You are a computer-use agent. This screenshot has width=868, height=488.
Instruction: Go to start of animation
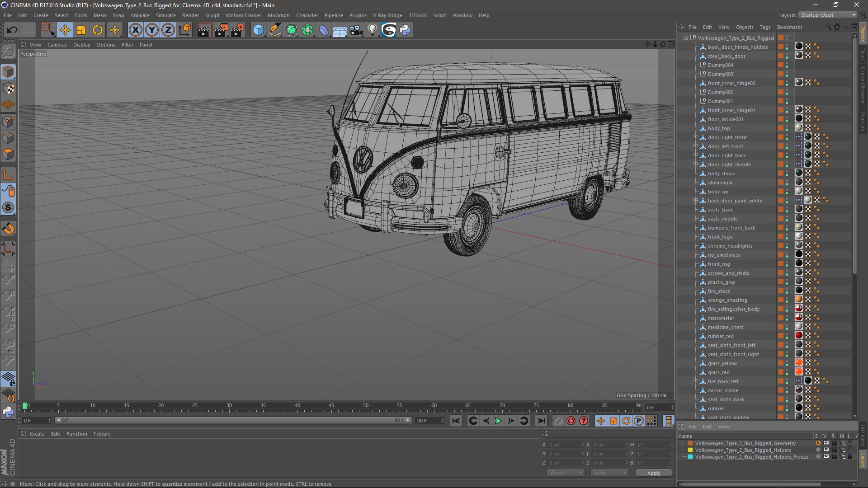(x=456, y=421)
